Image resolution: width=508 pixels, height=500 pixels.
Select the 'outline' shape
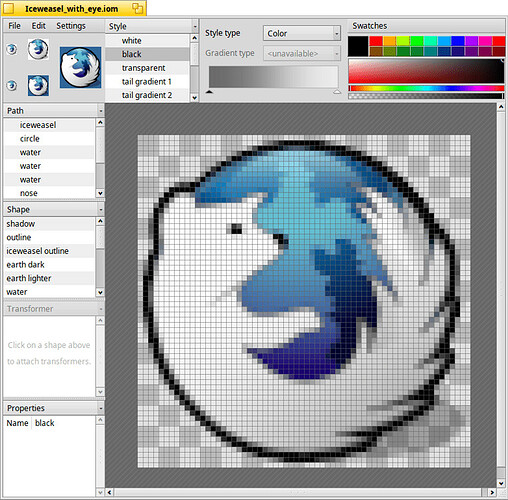(49, 237)
